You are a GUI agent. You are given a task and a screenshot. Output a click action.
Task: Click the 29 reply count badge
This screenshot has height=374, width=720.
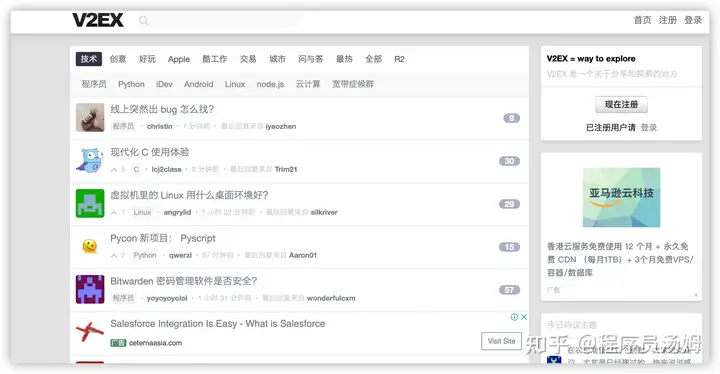click(509, 204)
